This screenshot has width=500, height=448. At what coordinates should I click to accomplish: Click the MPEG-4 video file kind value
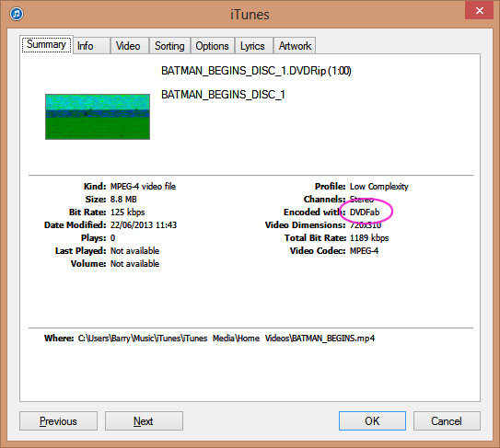(x=143, y=186)
